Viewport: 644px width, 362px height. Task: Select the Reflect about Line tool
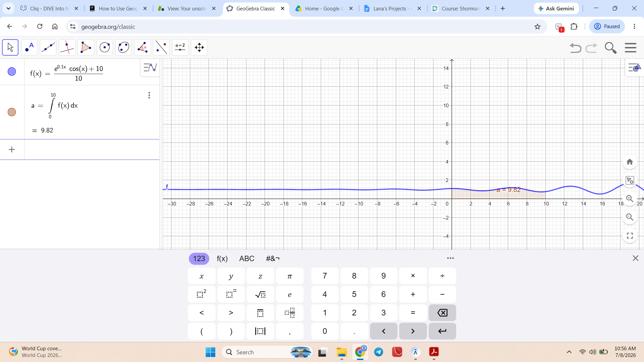click(161, 48)
